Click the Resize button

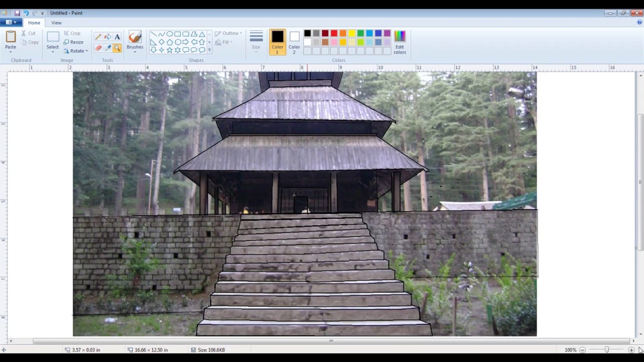click(x=73, y=42)
